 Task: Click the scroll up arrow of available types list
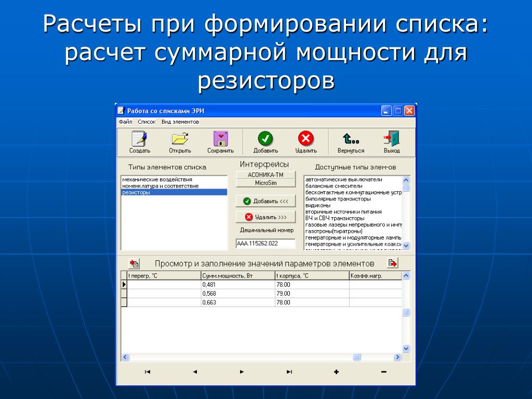coord(406,180)
